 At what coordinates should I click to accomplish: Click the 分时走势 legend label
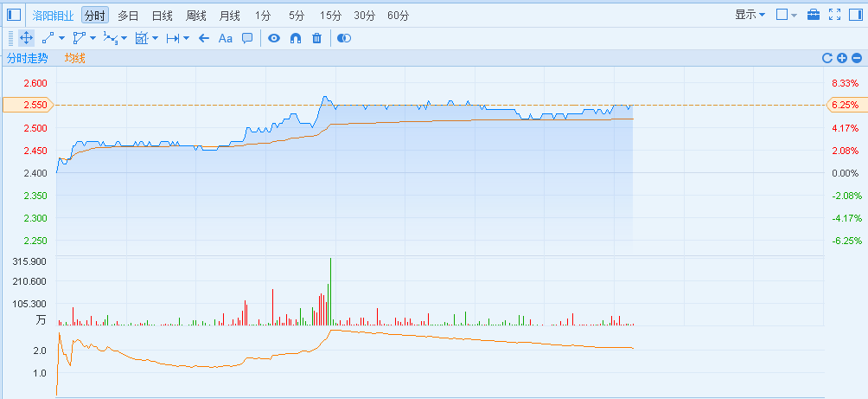[x=27, y=58]
